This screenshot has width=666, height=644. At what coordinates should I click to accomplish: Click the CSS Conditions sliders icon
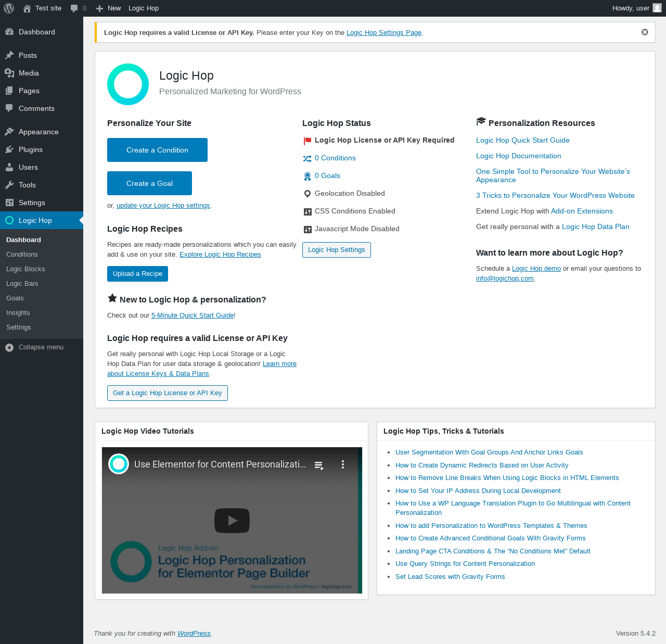point(308,211)
